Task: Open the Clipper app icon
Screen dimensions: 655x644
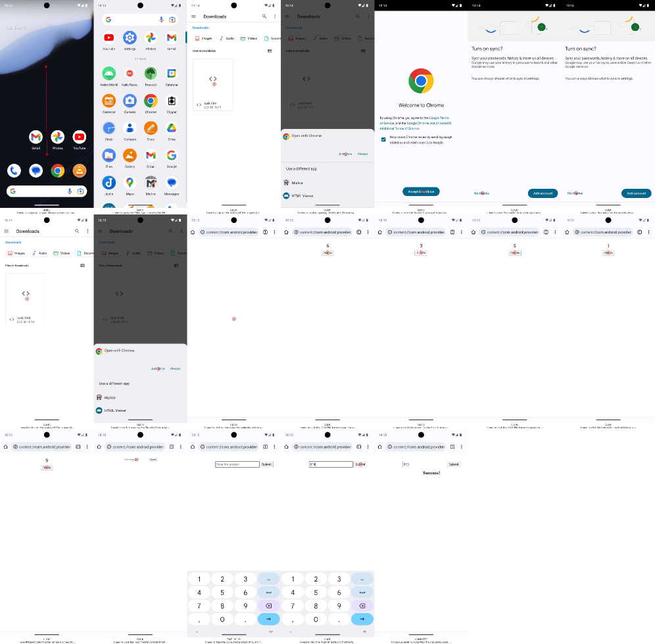Action: 172,101
